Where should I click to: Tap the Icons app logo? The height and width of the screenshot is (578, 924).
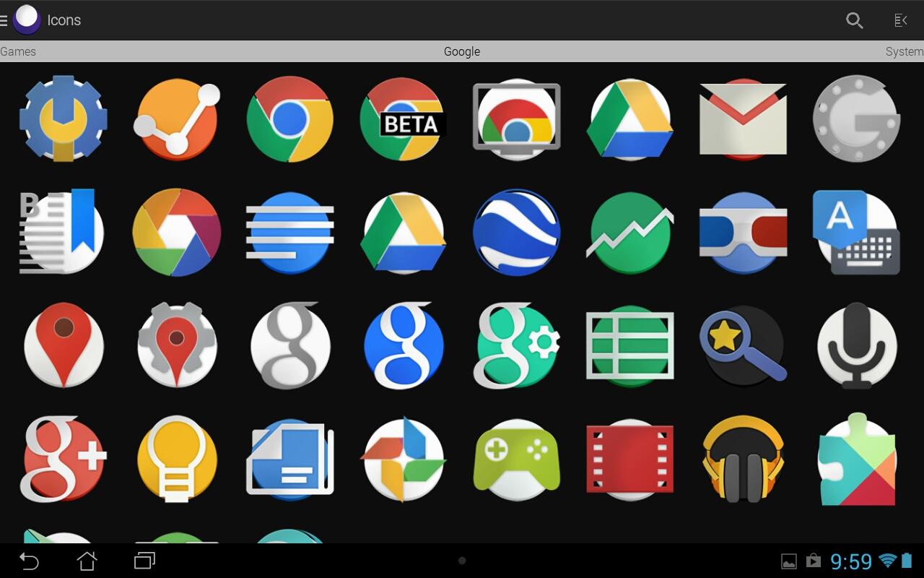[x=27, y=20]
